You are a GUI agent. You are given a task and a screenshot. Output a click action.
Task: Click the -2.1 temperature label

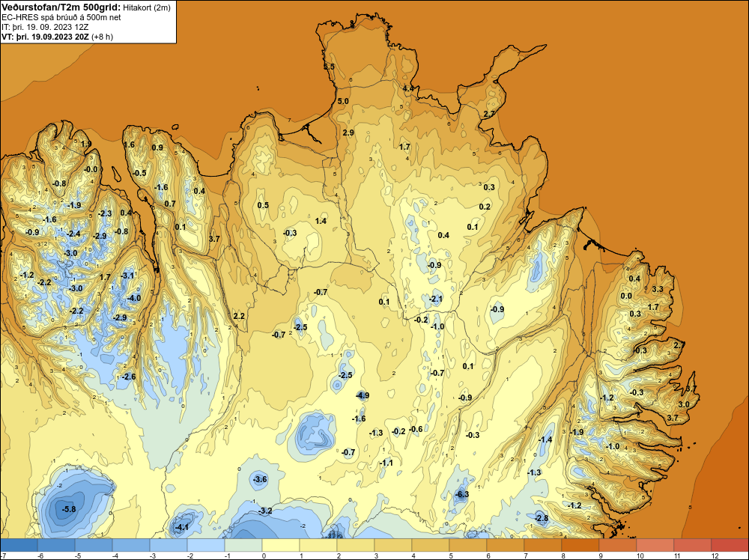[x=435, y=299]
